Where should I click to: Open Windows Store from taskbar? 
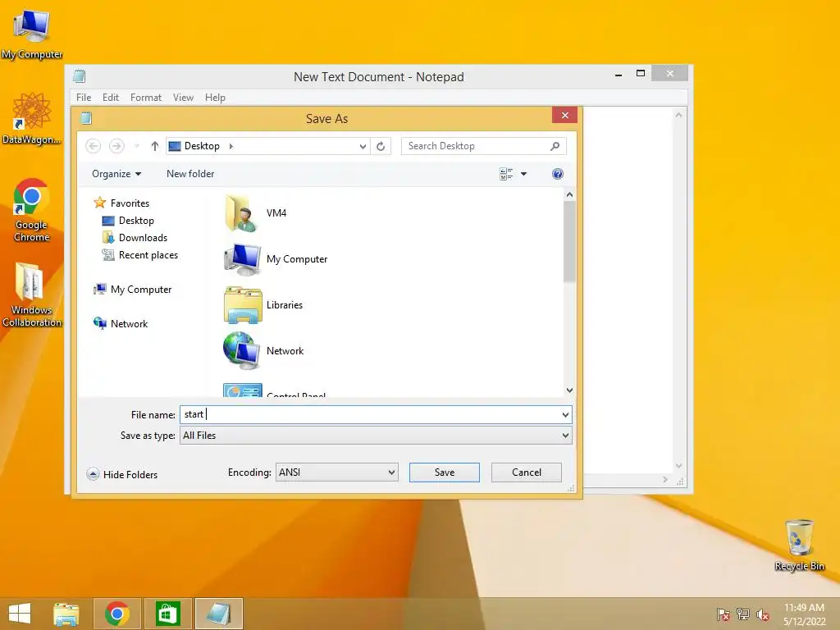[167, 614]
